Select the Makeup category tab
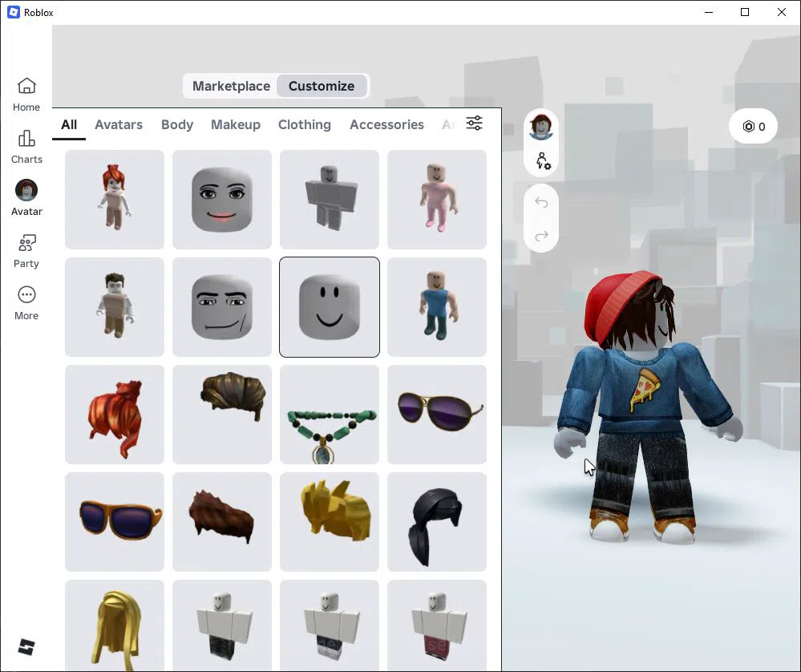Screen dimensions: 801x672 pyautogui.click(x=236, y=124)
